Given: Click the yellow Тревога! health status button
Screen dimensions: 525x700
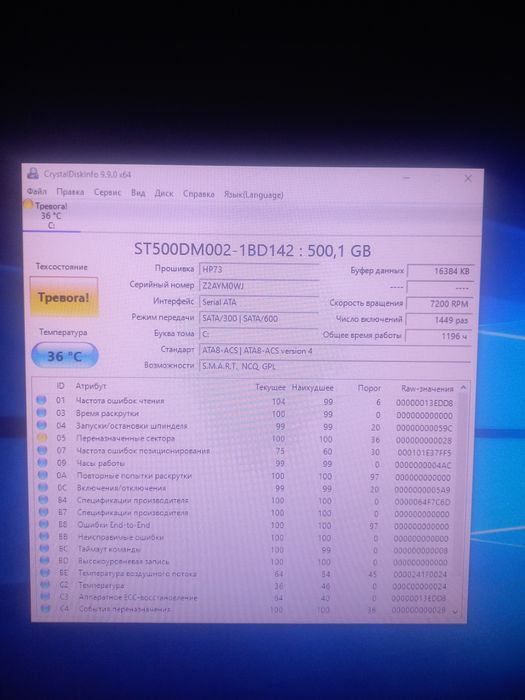Looking at the screenshot, I should (64, 297).
